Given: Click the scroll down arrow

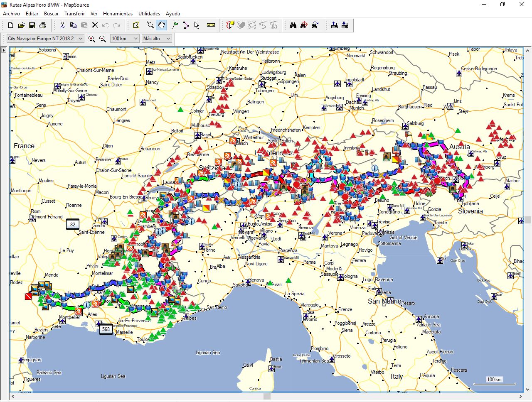Looking at the screenshot, I should (x=528, y=390).
